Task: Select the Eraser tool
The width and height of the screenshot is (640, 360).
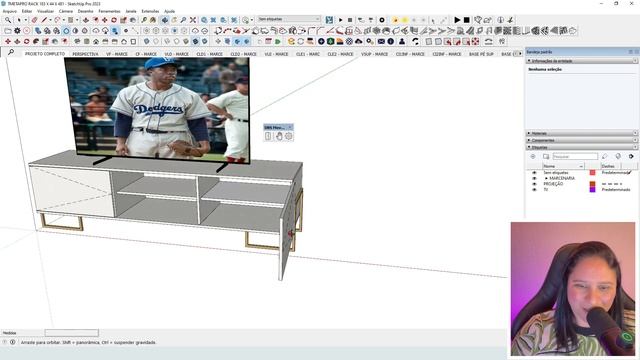Action: 35,20
